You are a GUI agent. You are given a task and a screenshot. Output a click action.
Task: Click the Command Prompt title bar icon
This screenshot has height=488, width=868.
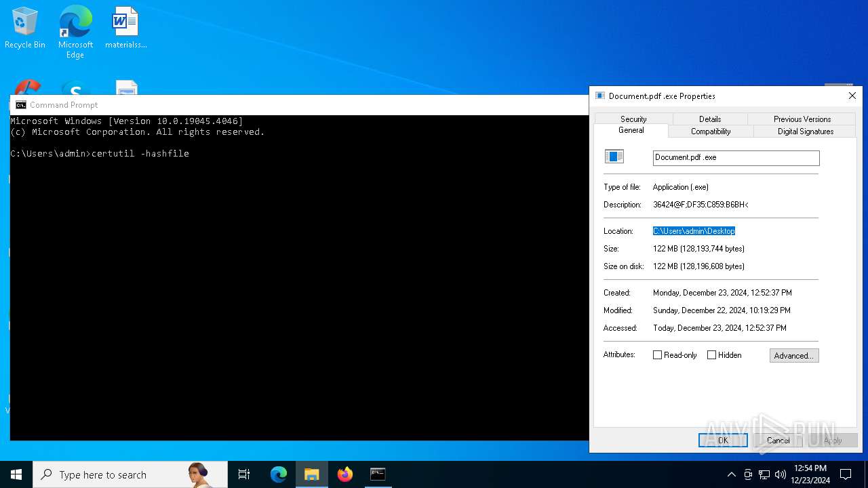click(21, 105)
